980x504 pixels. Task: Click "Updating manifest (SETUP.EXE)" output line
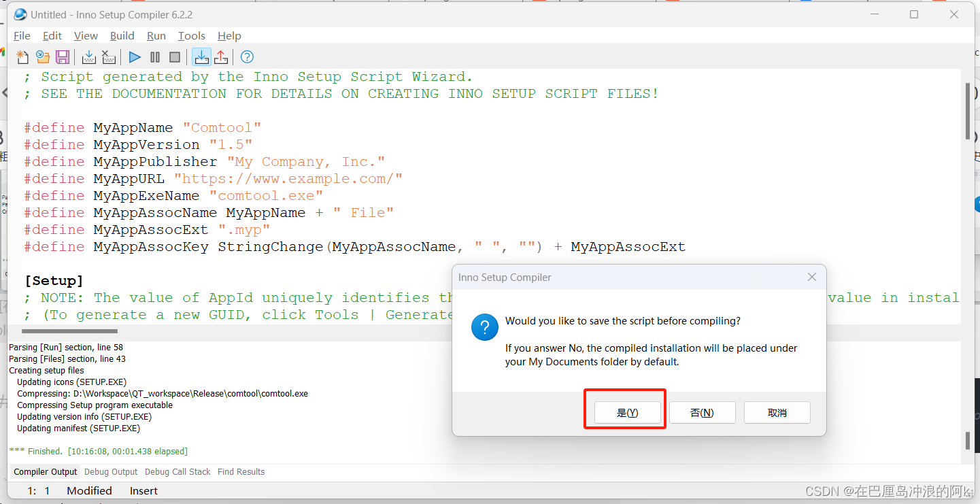coord(79,428)
